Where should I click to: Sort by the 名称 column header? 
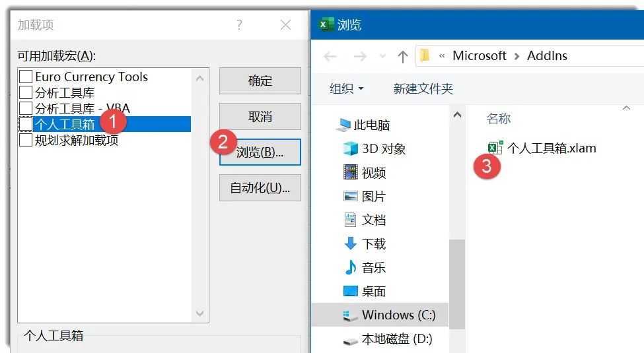click(x=498, y=118)
